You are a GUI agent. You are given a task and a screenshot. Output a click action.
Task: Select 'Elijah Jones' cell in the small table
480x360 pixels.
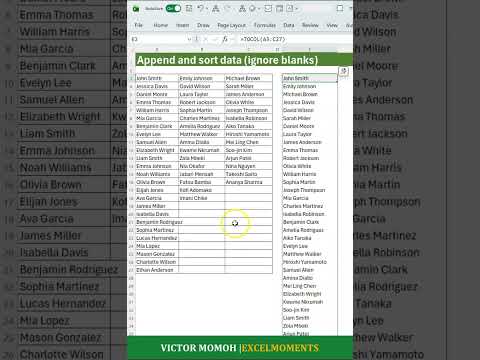point(157,190)
